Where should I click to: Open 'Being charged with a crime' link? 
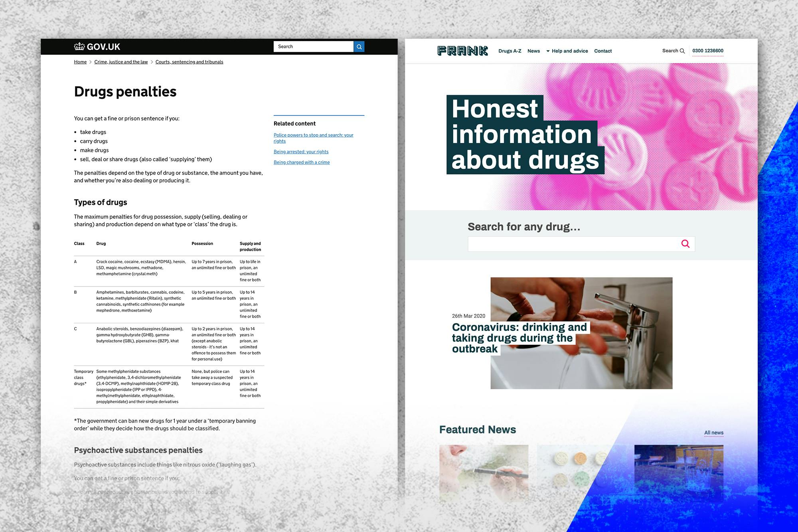pyautogui.click(x=302, y=162)
